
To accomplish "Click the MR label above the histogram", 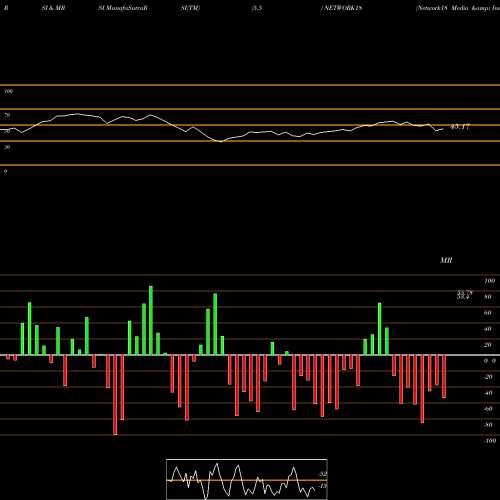I will (x=446, y=260).
